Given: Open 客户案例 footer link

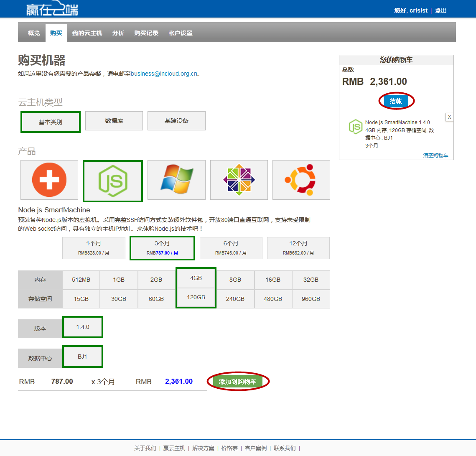Looking at the screenshot, I should coord(256,448).
